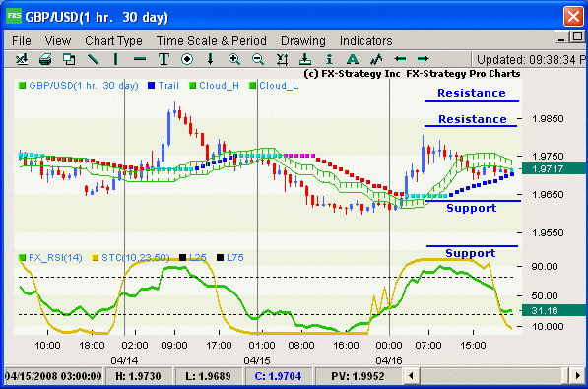Click the current price tag 1.9717

click(x=554, y=168)
